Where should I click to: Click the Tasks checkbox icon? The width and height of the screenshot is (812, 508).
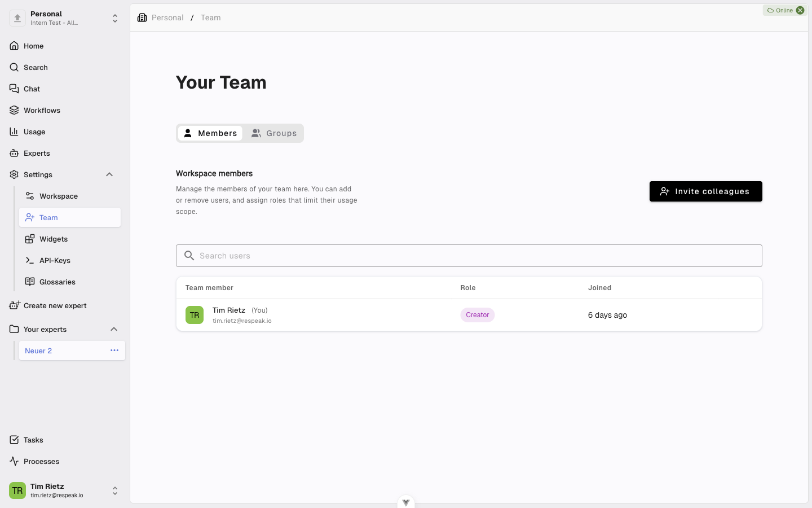(14, 440)
